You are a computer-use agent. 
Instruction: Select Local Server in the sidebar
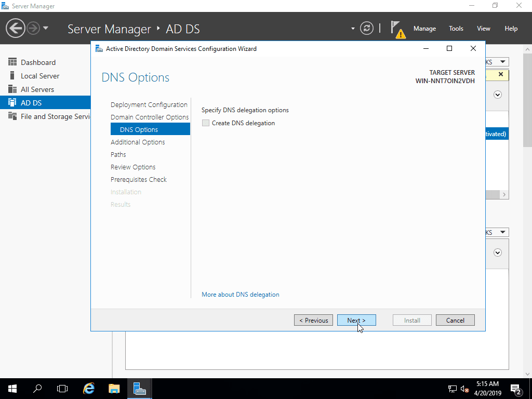(x=45, y=76)
